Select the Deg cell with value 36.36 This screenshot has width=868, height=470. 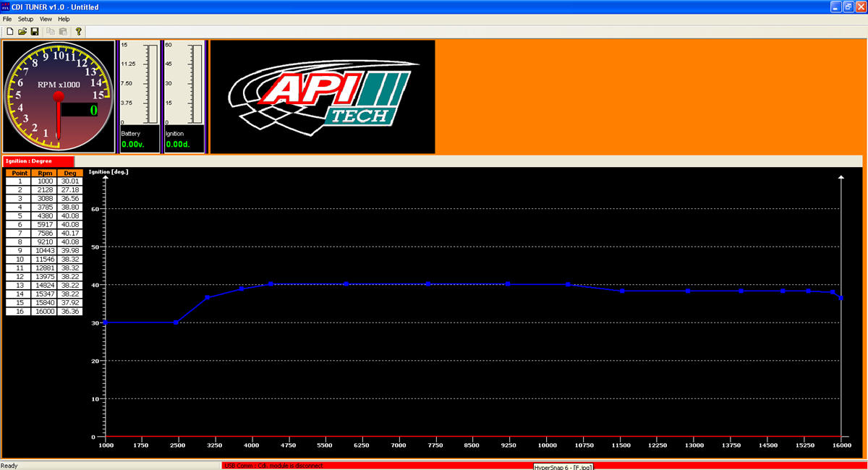click(x=70, y=311)
